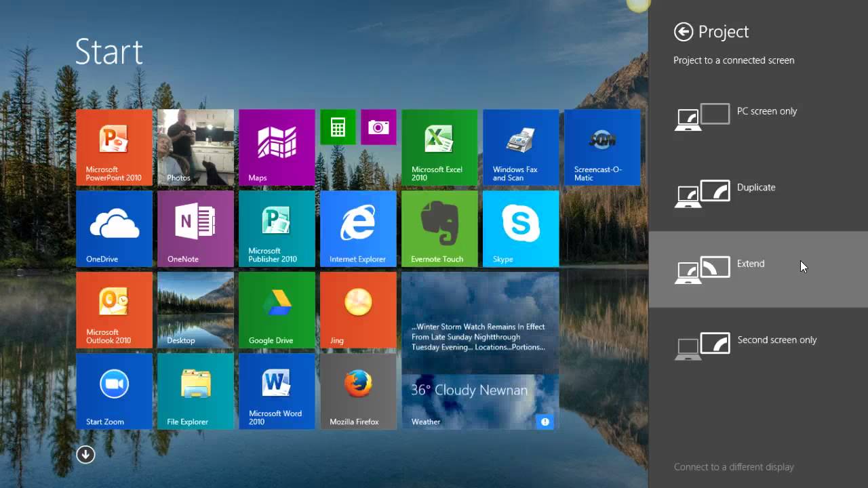Image resolution: width=868 pixels, height=488 pixels.
Task: Go back using the Project panel arrow
Action: [684, 32]
